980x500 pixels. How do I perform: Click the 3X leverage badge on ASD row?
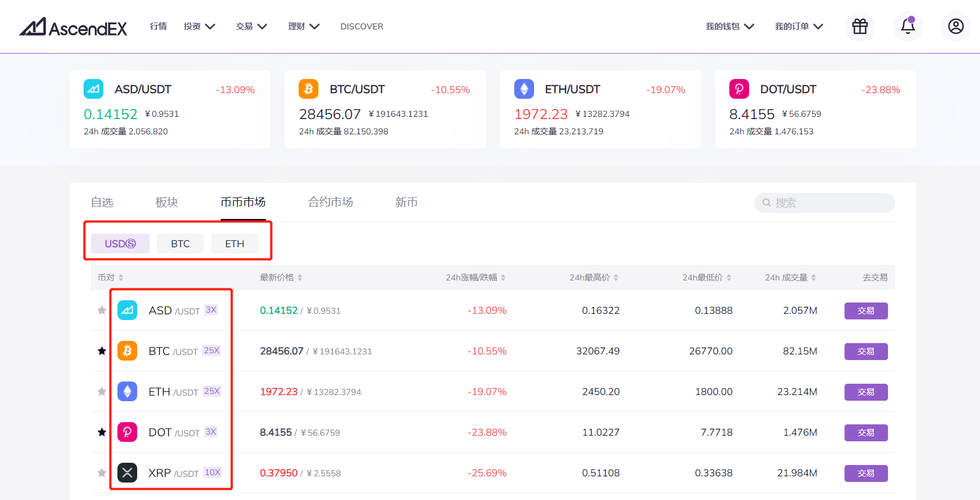click(211, 310)
